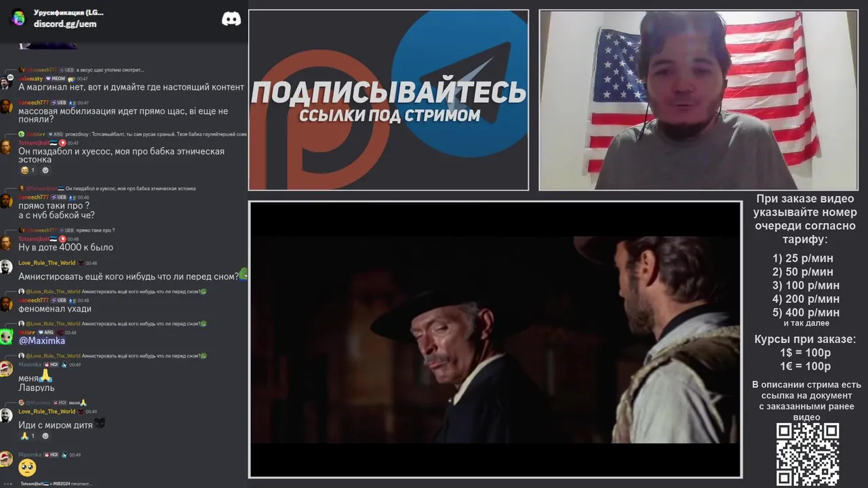
Task: Open the green alien avatar beside @Maximka mention
Action: point(6,337)
